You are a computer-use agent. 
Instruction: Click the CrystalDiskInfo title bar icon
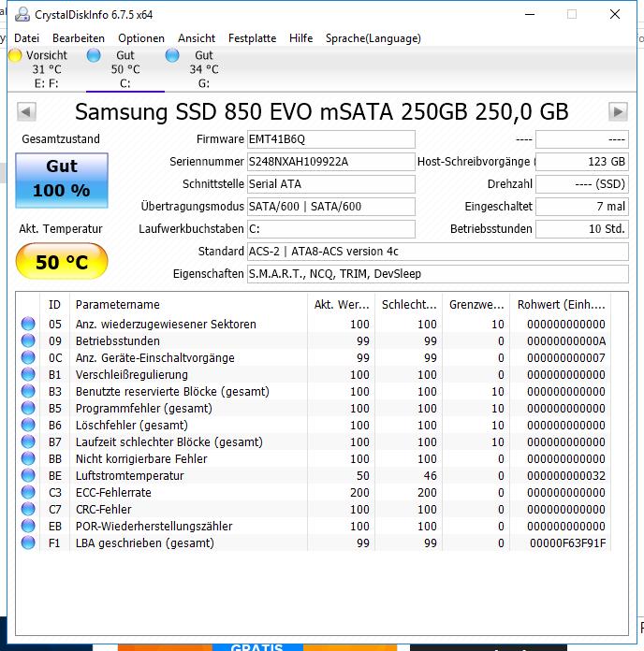[22, 15]
